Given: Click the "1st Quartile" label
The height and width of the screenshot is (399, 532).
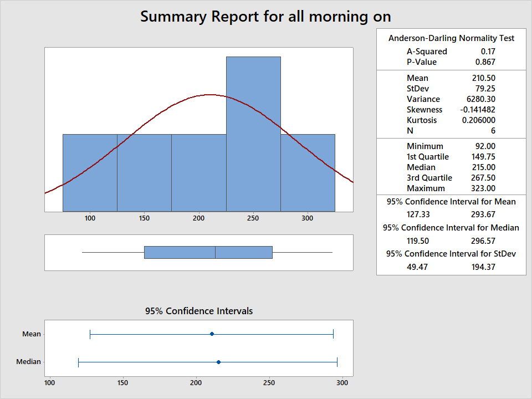Looking at the screenshot, I should pos(428,157).
